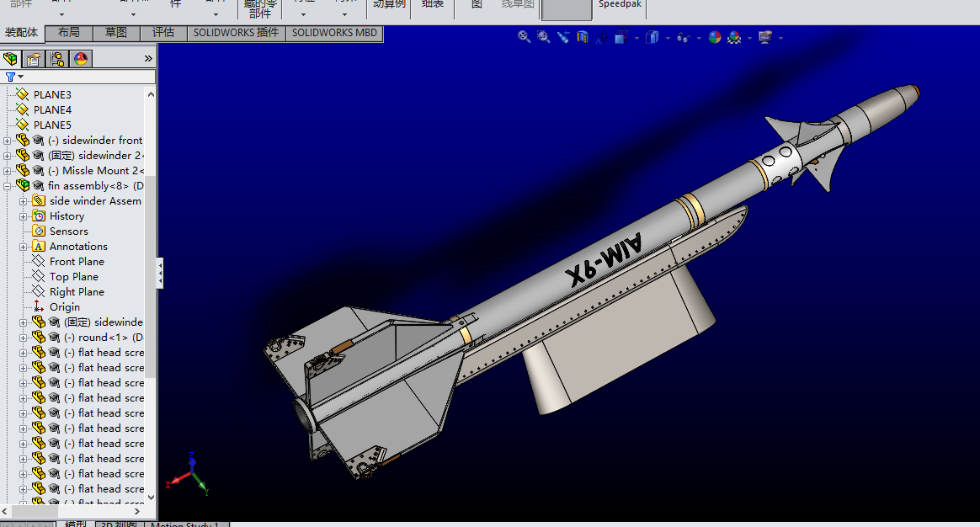Expand the Annotations folder node
Image resolution: width=980 pixels, height=527 pixels.
[23, 247]
